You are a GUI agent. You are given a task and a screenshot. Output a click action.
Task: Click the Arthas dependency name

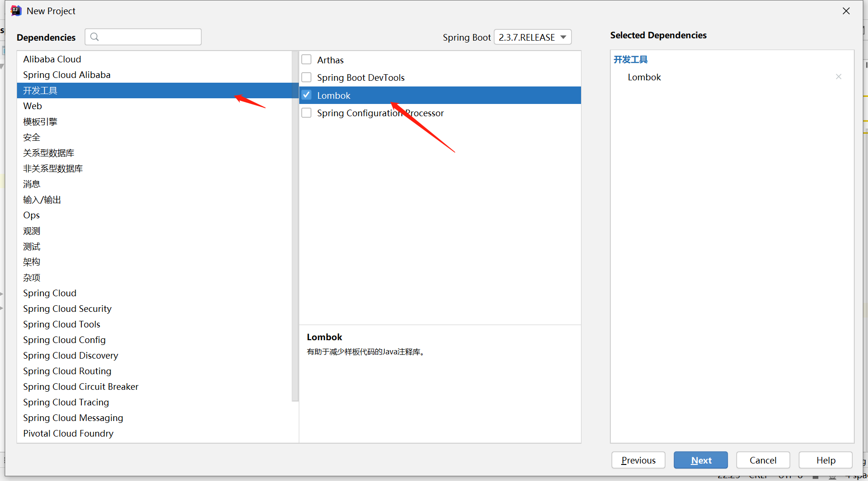click(330, 60)
